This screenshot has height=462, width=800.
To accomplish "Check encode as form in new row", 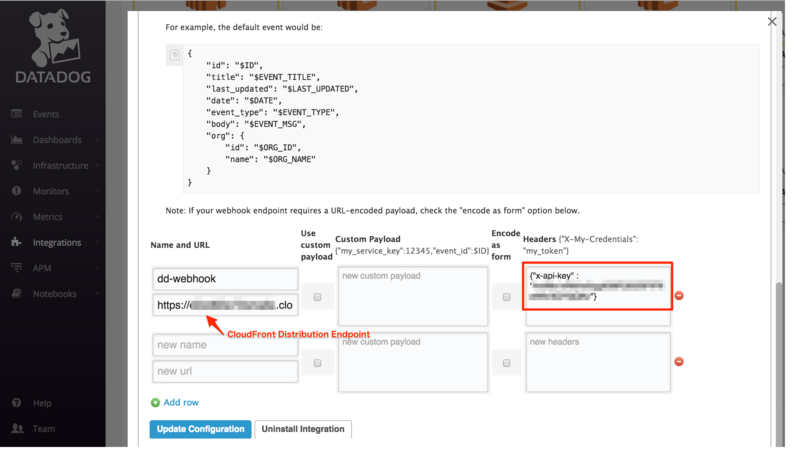I will [x=506, y=363].
